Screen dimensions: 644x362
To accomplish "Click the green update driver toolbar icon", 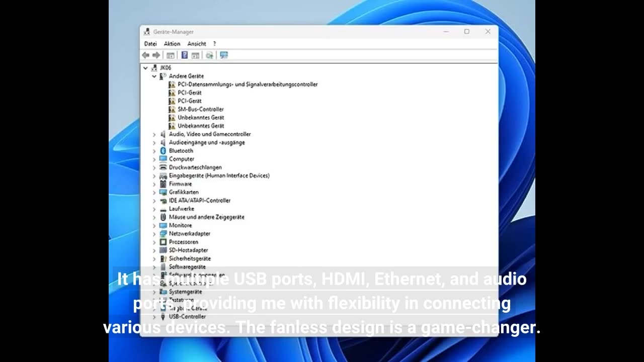I will click(209, 55).
